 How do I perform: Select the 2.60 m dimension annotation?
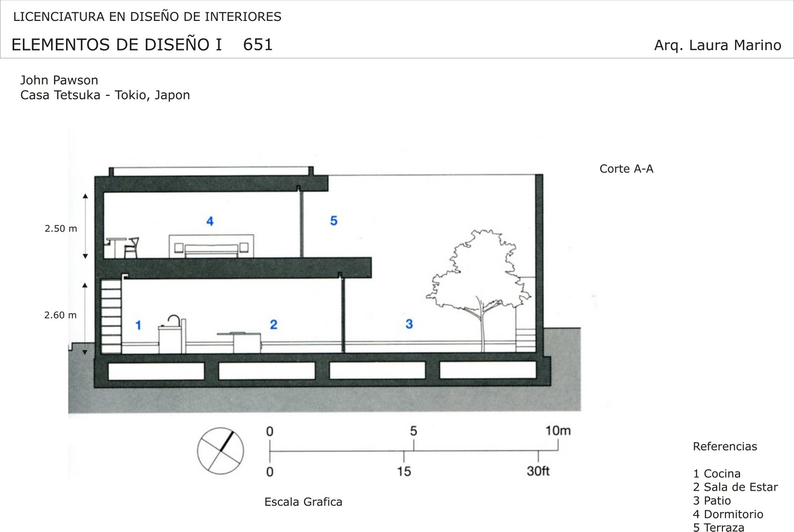coord(61,315)
